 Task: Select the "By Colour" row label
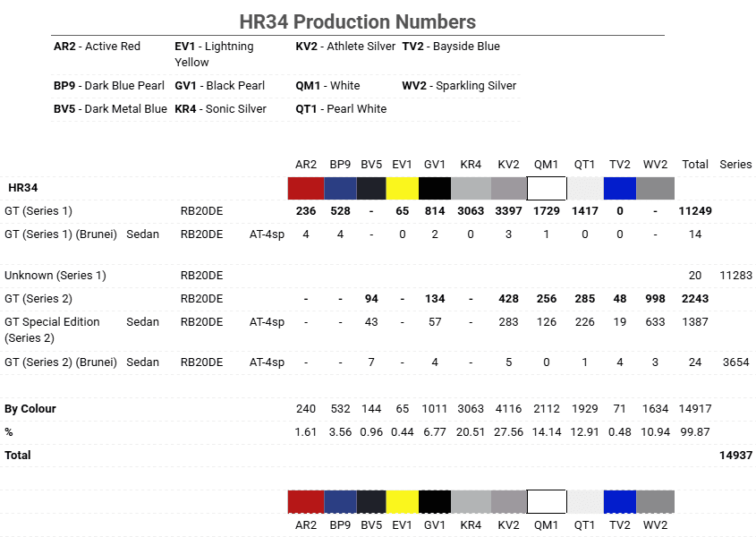click(x=30, y=409)
